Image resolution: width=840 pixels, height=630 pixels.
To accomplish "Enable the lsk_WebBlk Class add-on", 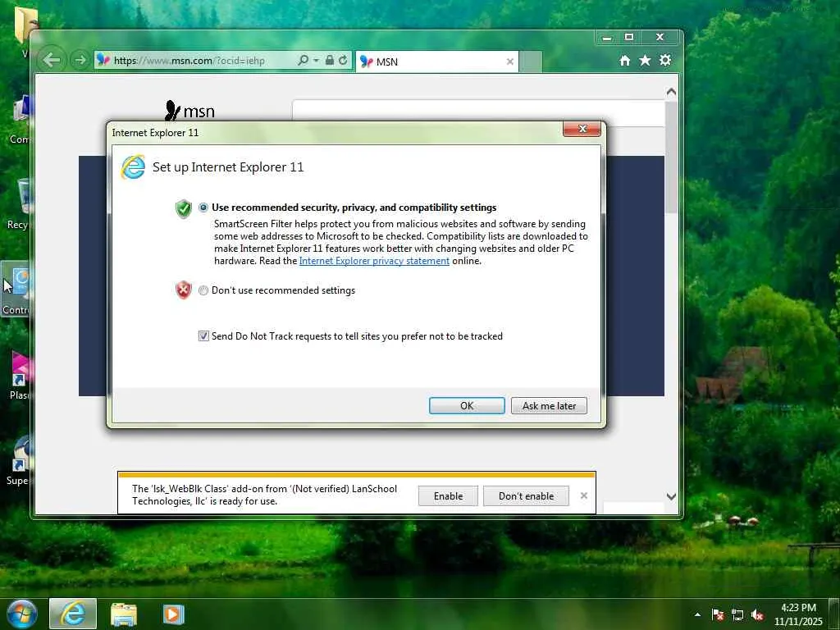I will (x=448, y=496).
